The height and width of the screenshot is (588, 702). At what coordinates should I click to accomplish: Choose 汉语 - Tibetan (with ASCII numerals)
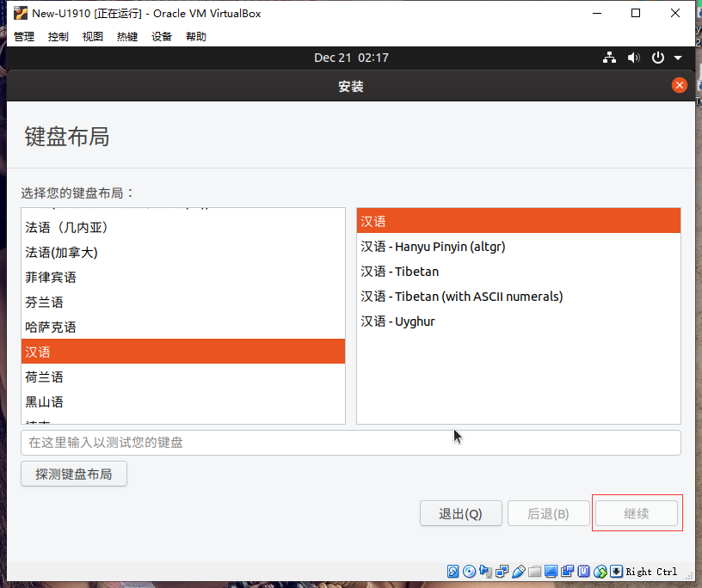pos(519,297)
